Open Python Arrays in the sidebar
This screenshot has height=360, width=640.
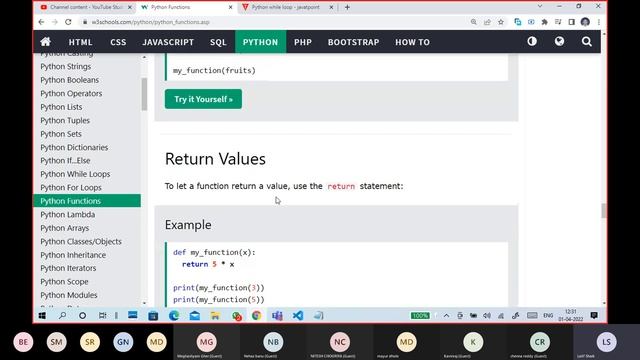(x=64, y=228)
